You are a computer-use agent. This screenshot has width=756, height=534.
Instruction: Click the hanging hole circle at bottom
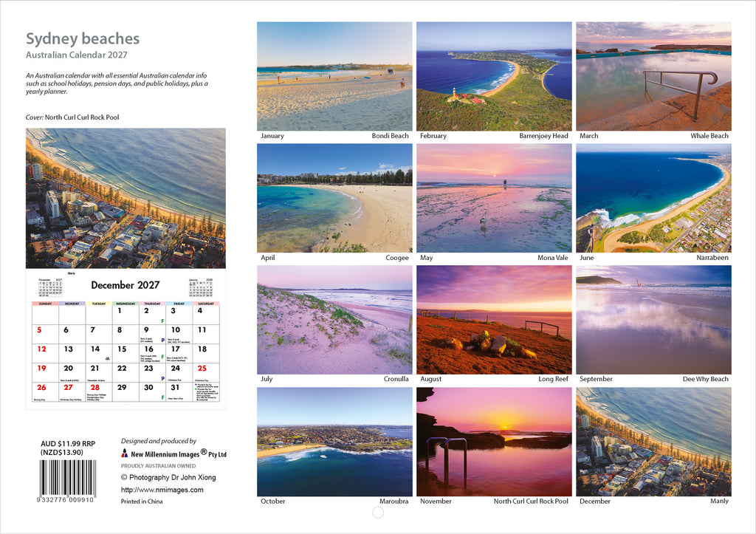pos(378,513)
